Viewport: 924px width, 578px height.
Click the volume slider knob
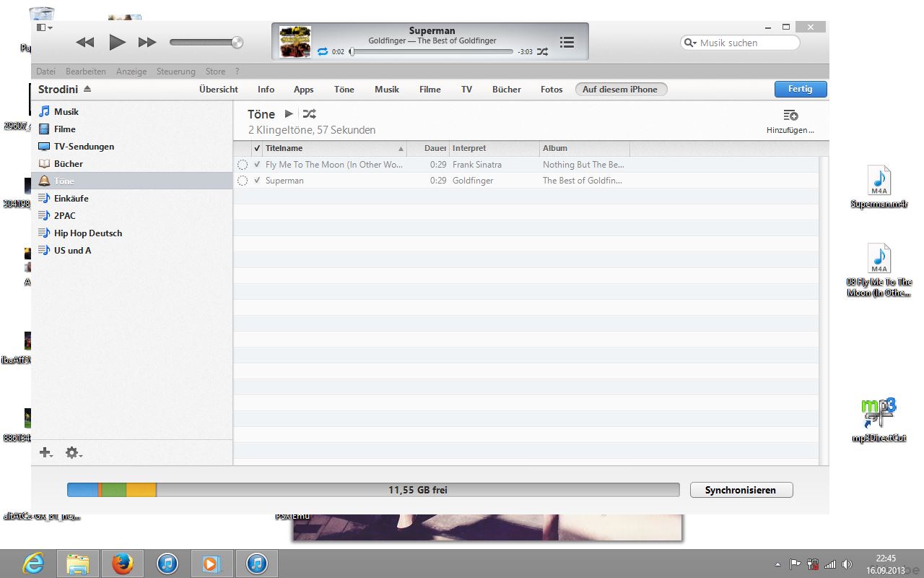point(237,43)
